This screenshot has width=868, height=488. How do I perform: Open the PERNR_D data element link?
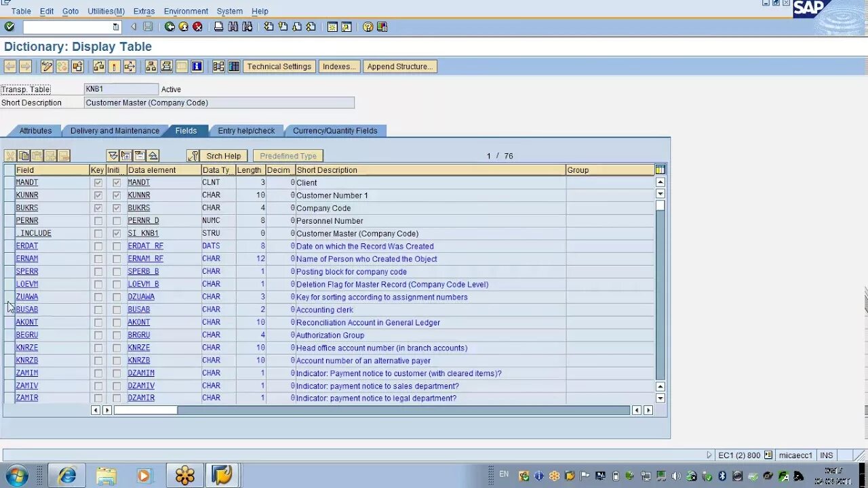coord(143,221)
